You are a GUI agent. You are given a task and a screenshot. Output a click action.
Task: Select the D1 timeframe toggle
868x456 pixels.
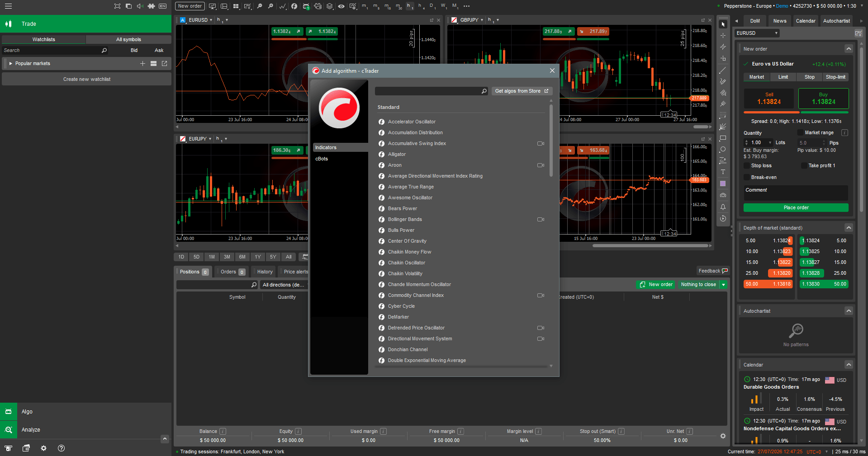click(432, 6)
